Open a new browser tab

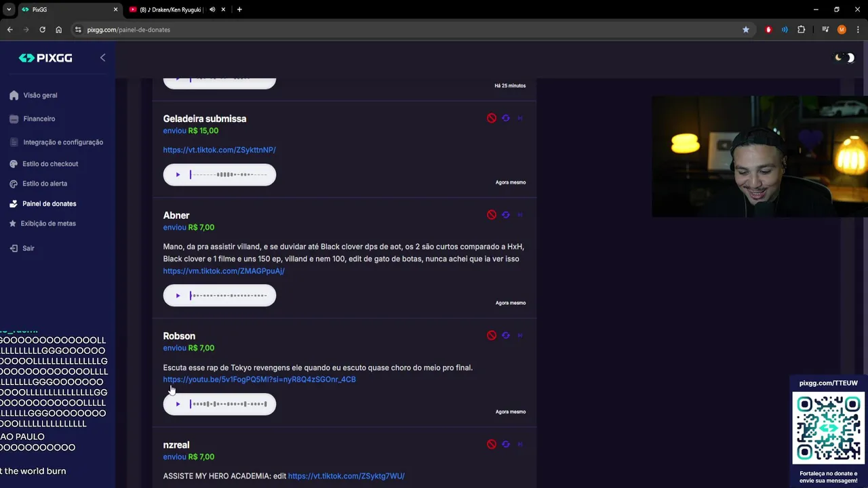tap(239, 9)
